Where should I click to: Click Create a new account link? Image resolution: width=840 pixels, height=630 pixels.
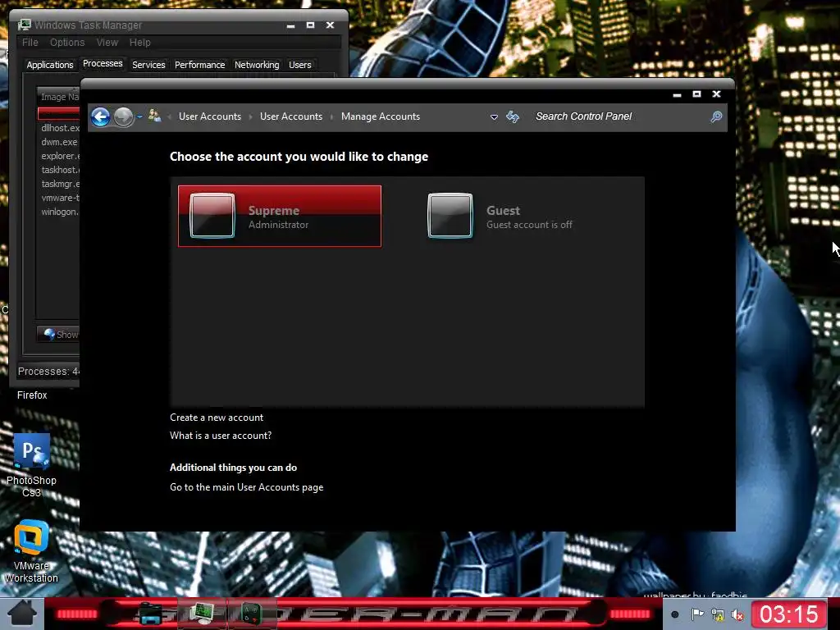[217, 418]
